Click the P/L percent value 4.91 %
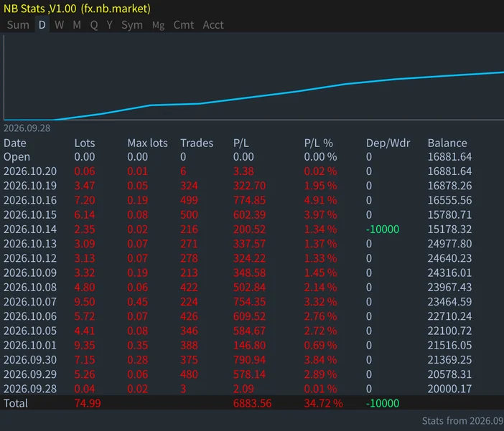The image size is (504, 431). click(320, 200)
